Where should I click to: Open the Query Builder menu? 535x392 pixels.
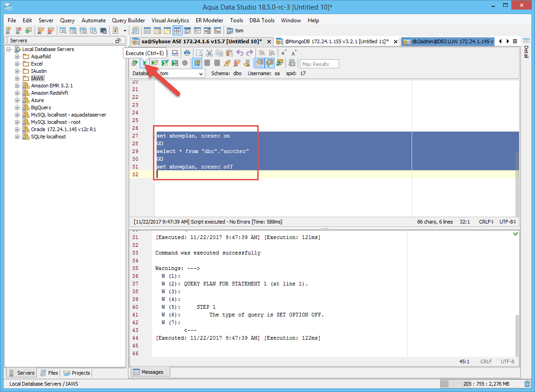click(x=128, y=20)
